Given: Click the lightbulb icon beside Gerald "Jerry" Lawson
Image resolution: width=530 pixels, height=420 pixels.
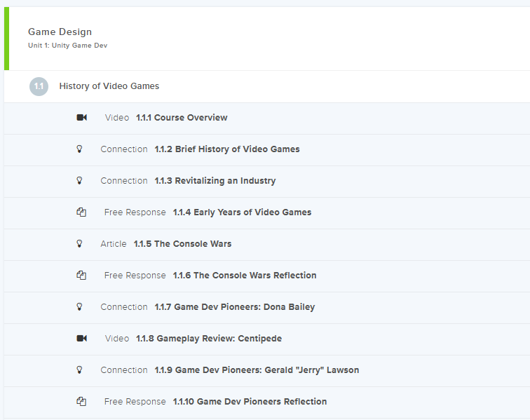Looking at the screenshot, I should coord(79,370).
